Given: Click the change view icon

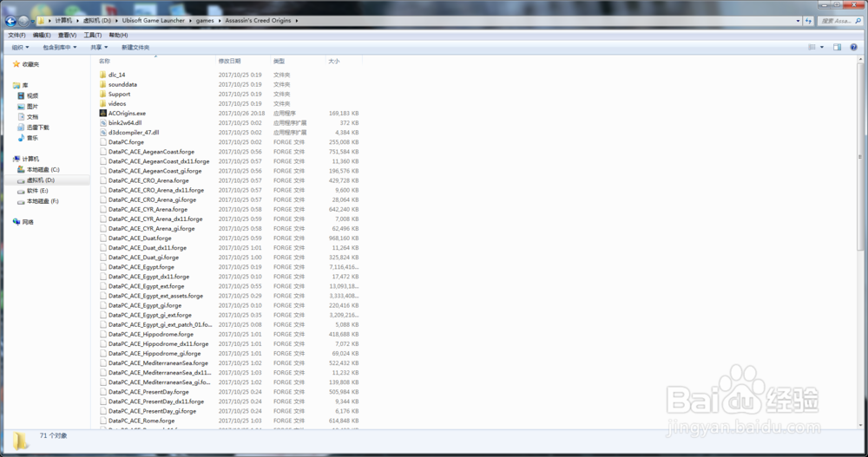Looking at the screenshot, I should pos(812,48).
